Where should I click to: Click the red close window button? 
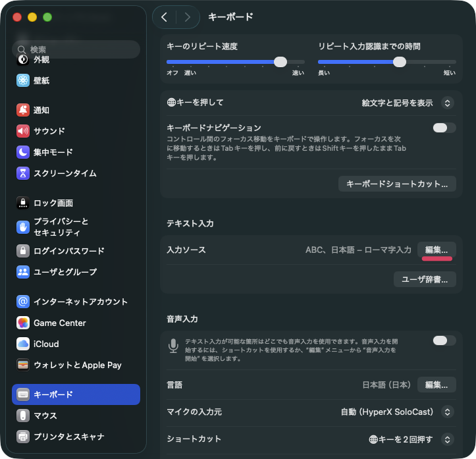17,17
